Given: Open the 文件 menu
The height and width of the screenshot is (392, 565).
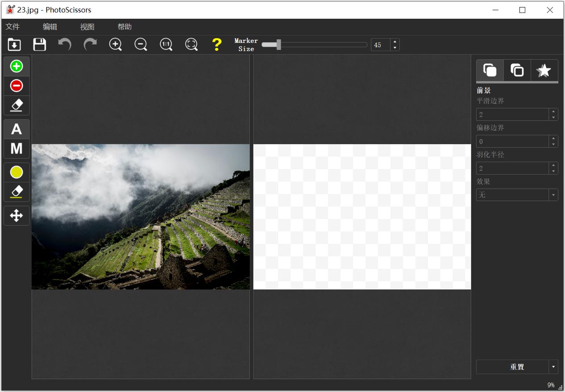Looking at the screenshot, I should (12, 27).
